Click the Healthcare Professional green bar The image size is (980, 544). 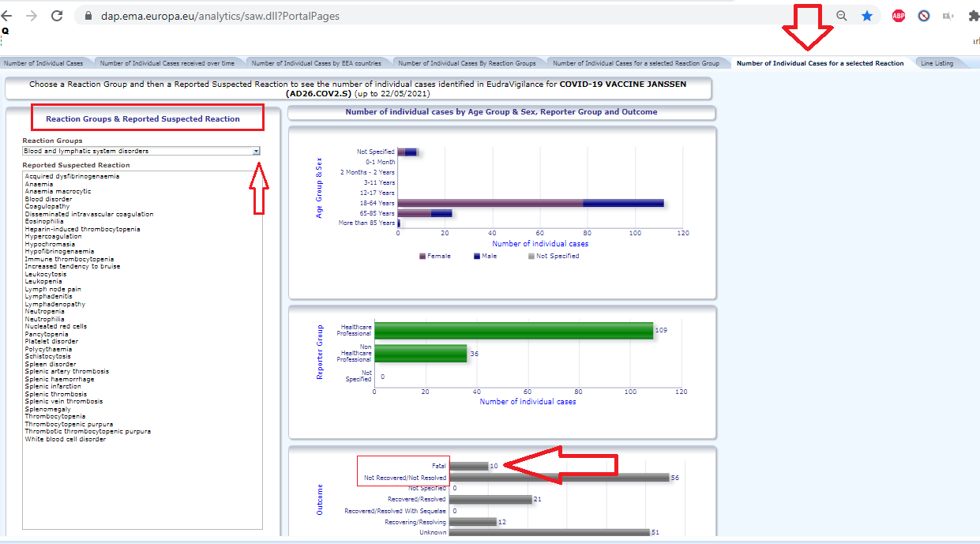point(513,330)
